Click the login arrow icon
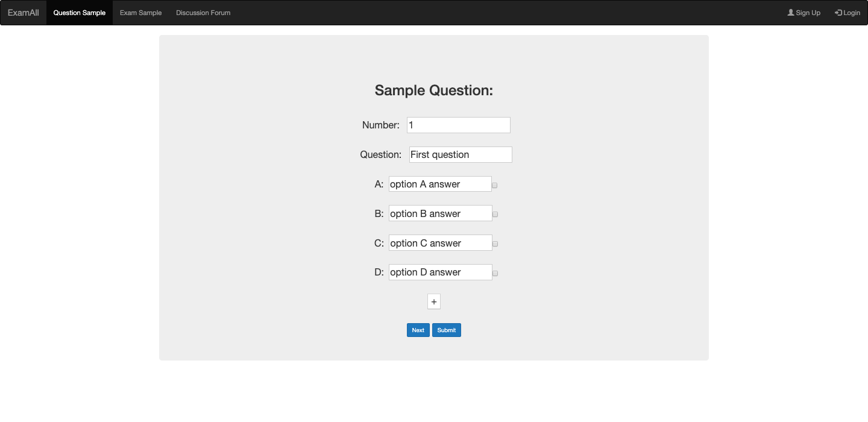Viewport: 868px width, 422px height. pyautogui.click(x=838, y=13)
